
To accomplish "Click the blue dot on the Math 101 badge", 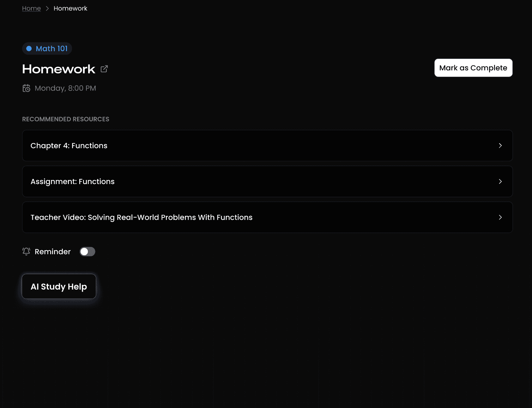I will (29, 48).
